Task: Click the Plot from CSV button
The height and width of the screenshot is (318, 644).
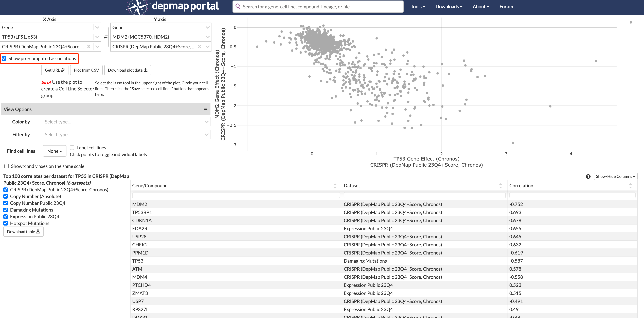Action: coord(86,70)
